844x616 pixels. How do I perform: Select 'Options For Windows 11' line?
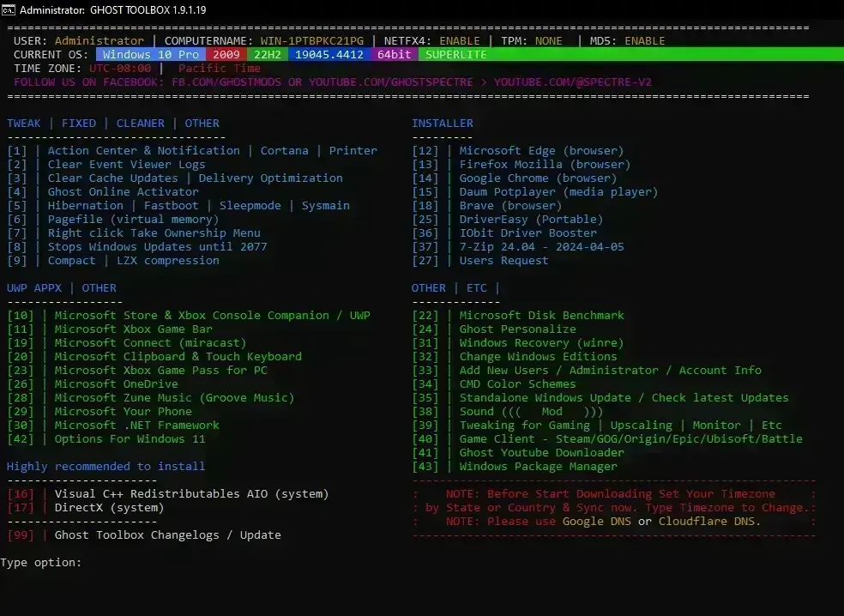click(106, 439)
